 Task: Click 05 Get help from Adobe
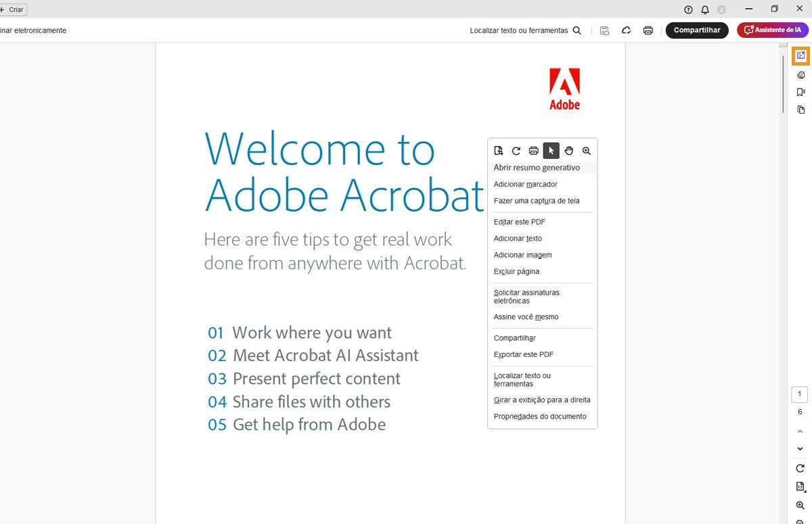pos(297,425)
